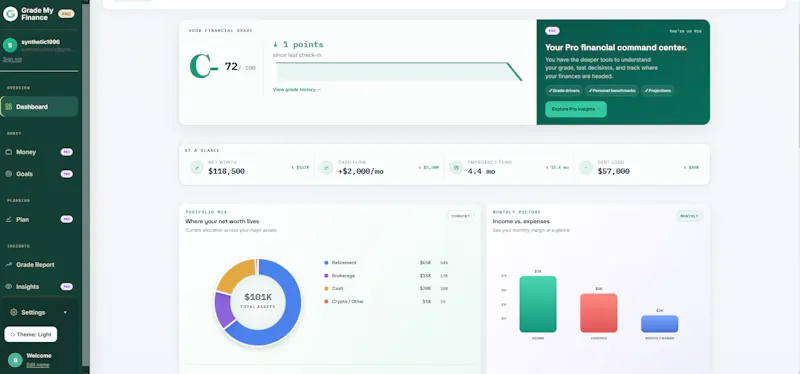Click the green Income bar
Image resolution: width=800 pixels, height=374 pixels.
538,305
